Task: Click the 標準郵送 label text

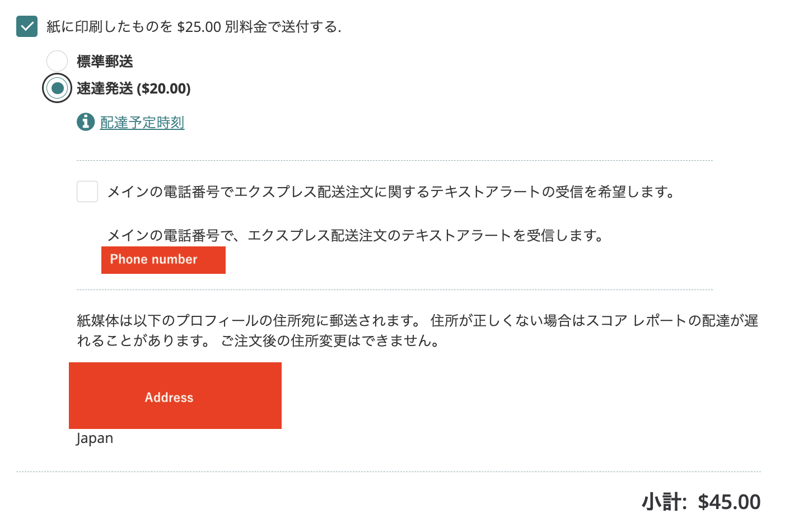Action: tap(105, 62)
